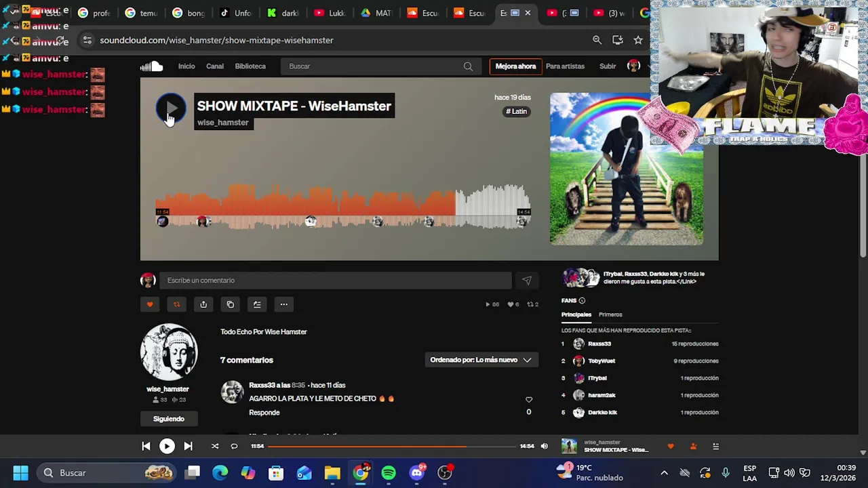This screenshot has height=488, width=868.
Task: Reply via Responde on Raxss33 comment
Action: pyautogui.click(x=264, y=412)
